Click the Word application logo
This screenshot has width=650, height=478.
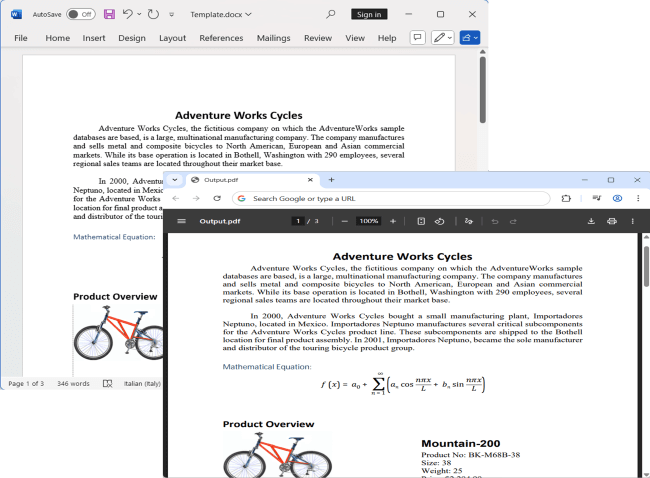[x=16, y=15]
